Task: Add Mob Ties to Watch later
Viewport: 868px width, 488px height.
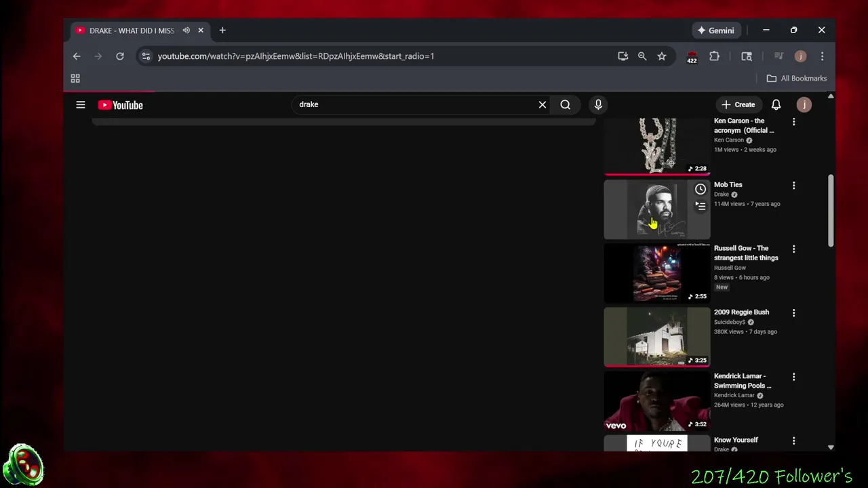Action: tap(701, 189)
